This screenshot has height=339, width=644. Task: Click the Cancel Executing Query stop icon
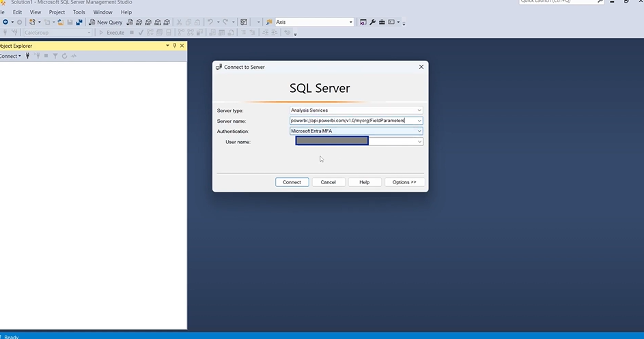point(131,33)
